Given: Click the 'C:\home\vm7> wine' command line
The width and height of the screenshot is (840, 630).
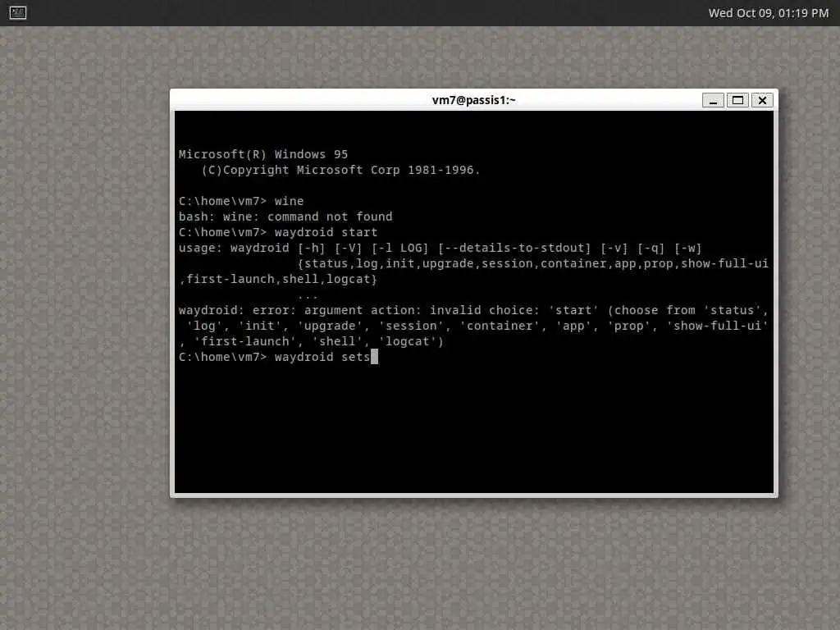Looking at the screenshot, I should pos(241,201).
